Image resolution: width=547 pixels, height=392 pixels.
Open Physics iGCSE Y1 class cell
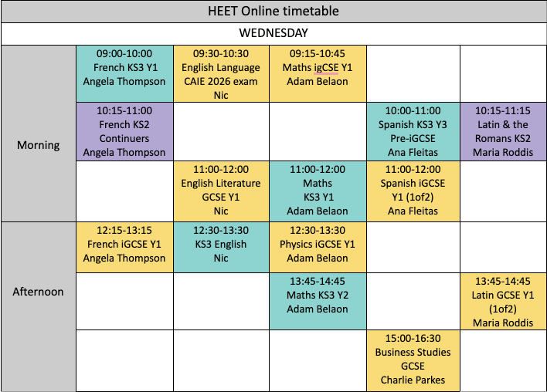[317, 245]
